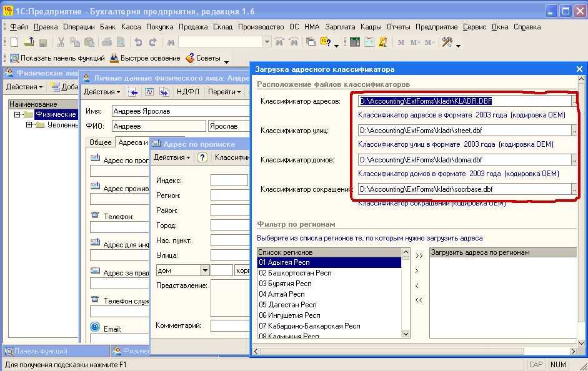Open the Зарплата menu
Viewport: 588px width, 371px height.
[x=340, y=27]
